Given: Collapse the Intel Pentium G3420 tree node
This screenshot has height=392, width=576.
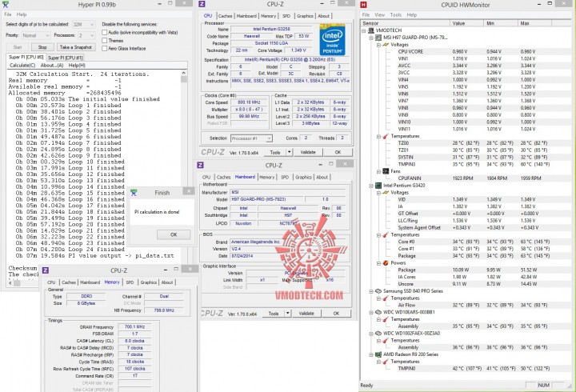Looking at the screenshot, I should coord(371,186).
